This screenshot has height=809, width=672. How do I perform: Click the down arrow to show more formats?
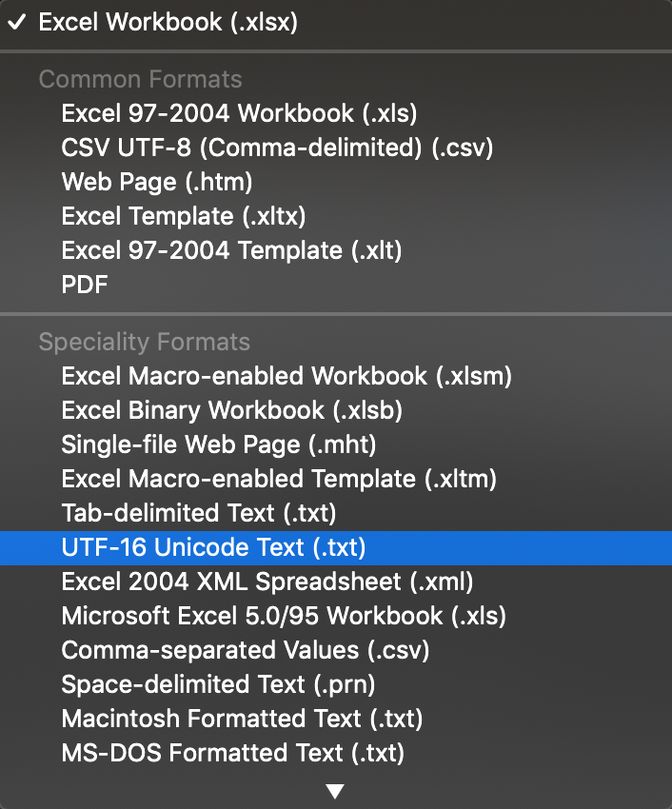[334, 791]
